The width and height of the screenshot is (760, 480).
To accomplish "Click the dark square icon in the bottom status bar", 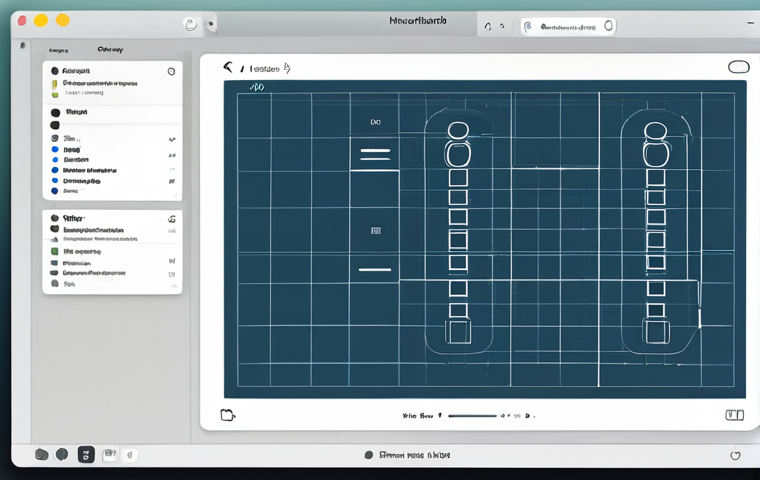I will click(x=86, y=454).
